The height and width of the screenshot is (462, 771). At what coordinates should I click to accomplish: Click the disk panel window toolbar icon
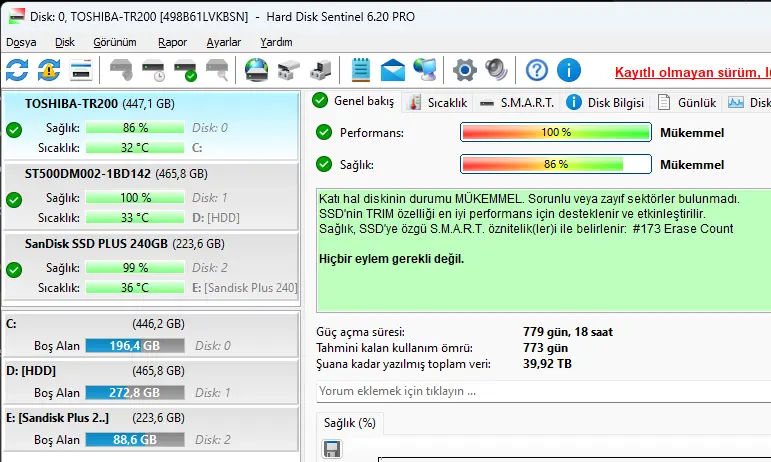(81, 70)
